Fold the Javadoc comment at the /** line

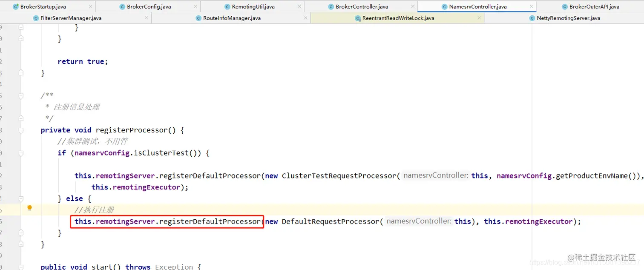(21, 95)
